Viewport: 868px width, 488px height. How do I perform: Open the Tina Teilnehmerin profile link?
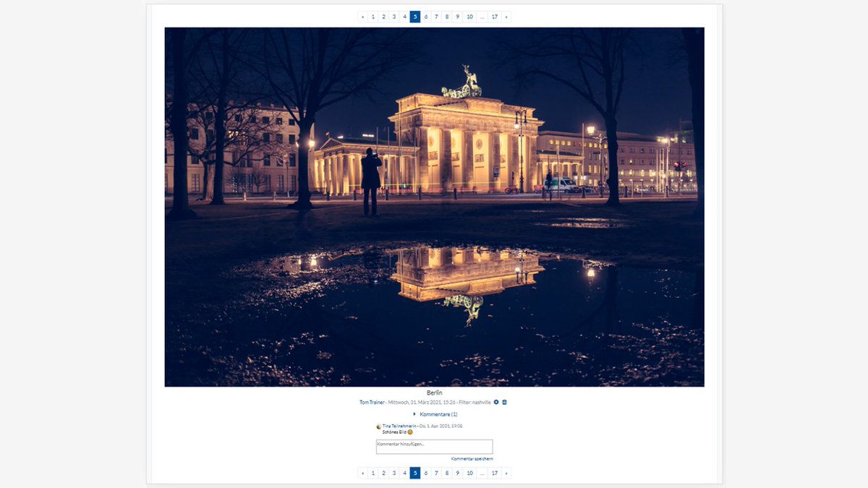[399, 426]
